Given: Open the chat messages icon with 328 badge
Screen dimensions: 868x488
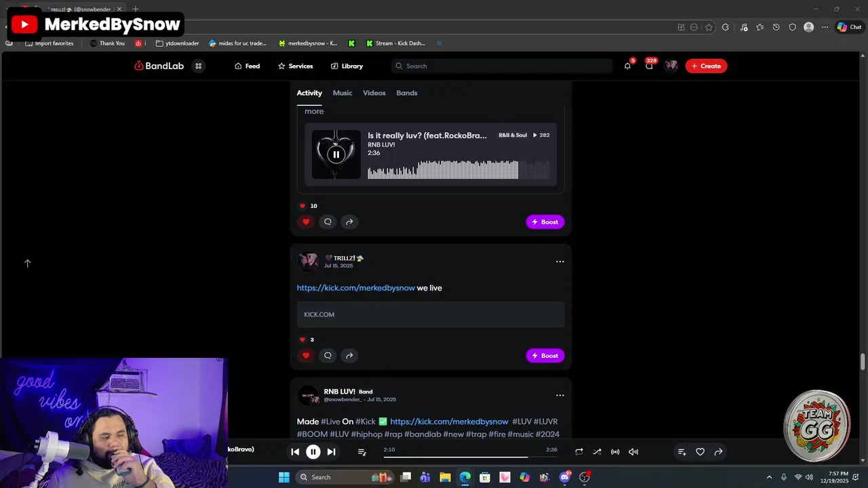Looking at the screenshot, I should [649, 66].
